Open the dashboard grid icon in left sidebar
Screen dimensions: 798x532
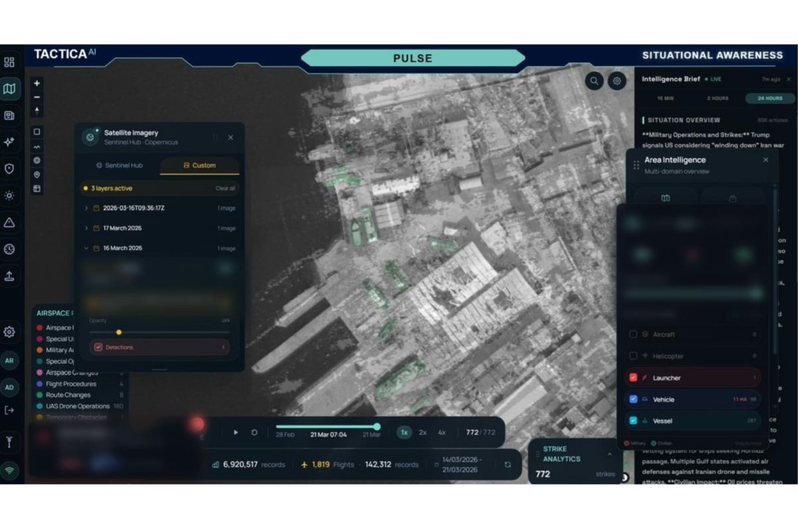click(9, 63)
